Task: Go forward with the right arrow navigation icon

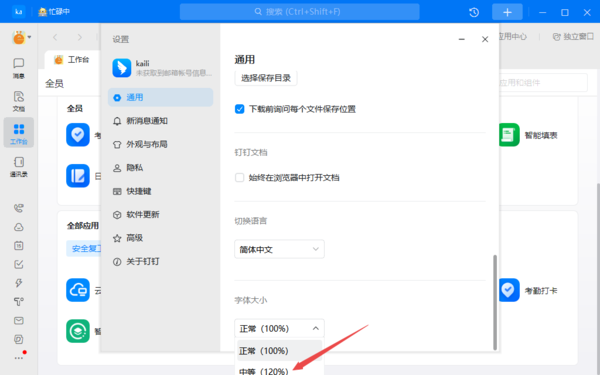Action: (80, 37)
